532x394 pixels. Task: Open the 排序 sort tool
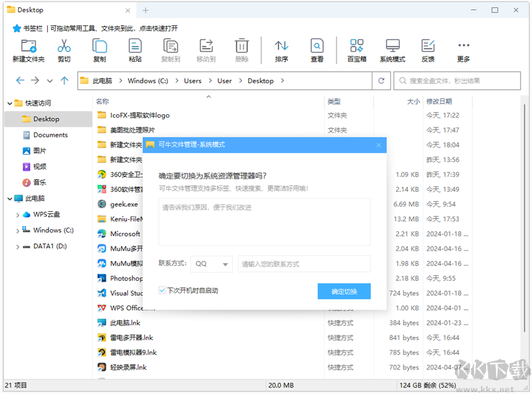pos(281,46)
